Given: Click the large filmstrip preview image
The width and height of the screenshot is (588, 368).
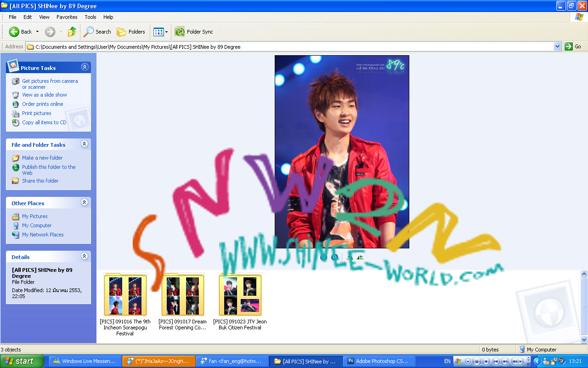Looking at the screenshot, I should pos(342,152).
